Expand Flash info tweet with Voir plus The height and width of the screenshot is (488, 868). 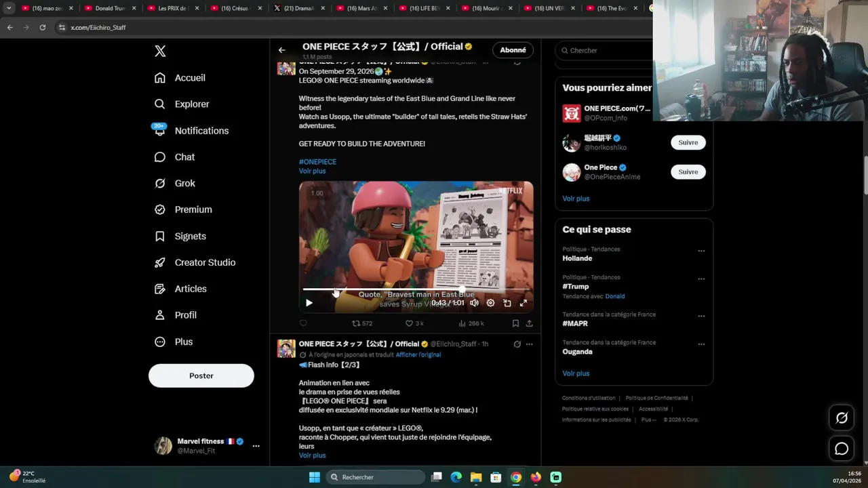click(313, 455)
